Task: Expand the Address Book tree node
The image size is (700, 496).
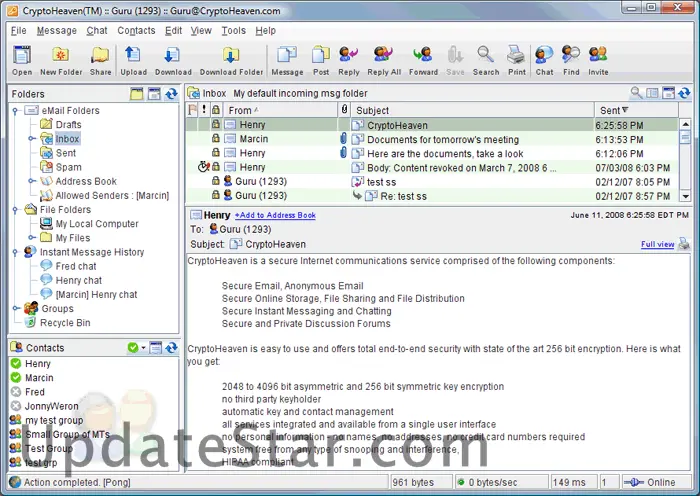Action: (31, 181)
